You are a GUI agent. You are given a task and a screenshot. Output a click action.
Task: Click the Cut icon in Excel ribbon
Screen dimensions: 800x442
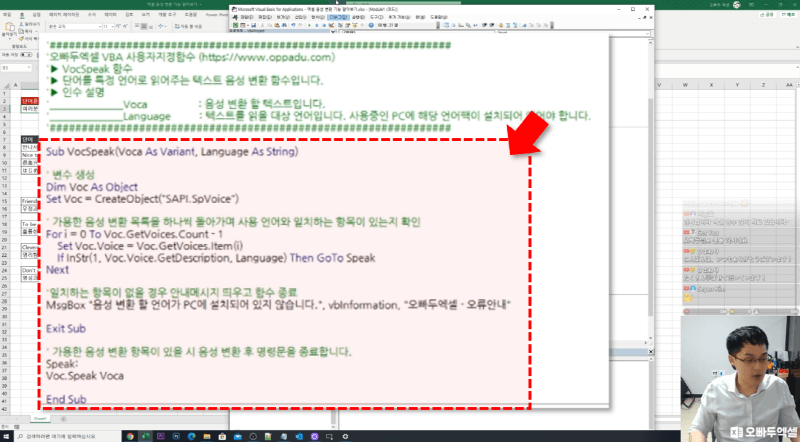point(21,24)
